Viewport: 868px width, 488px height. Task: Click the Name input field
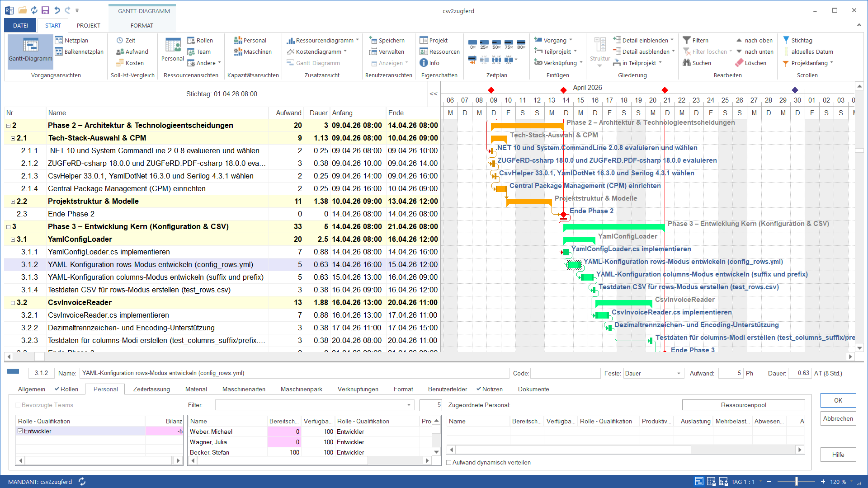point(294,373)
